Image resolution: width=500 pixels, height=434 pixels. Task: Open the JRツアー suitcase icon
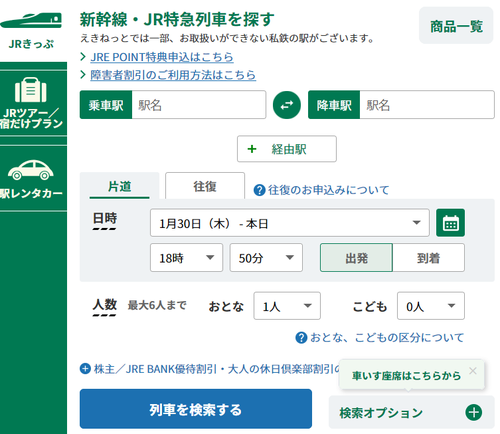tap(31, 90)
